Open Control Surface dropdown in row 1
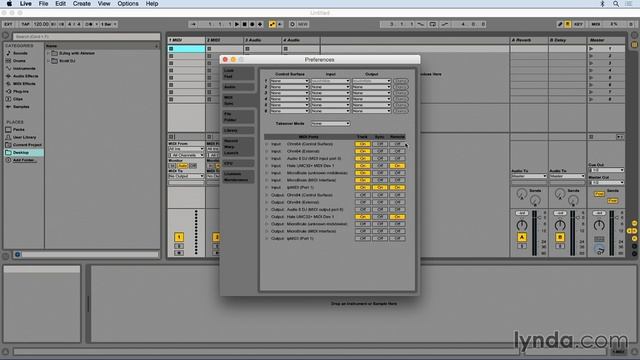Image resolution: width=640 pixels, height=360 pixels. [x=289, y=81]
